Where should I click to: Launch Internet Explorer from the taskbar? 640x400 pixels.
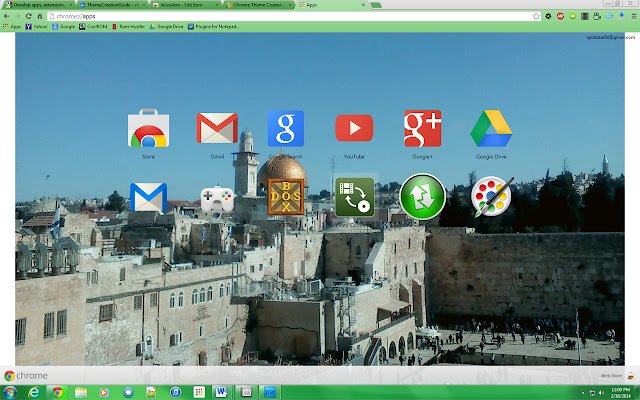pyautogui.click(x=33, y=393)
